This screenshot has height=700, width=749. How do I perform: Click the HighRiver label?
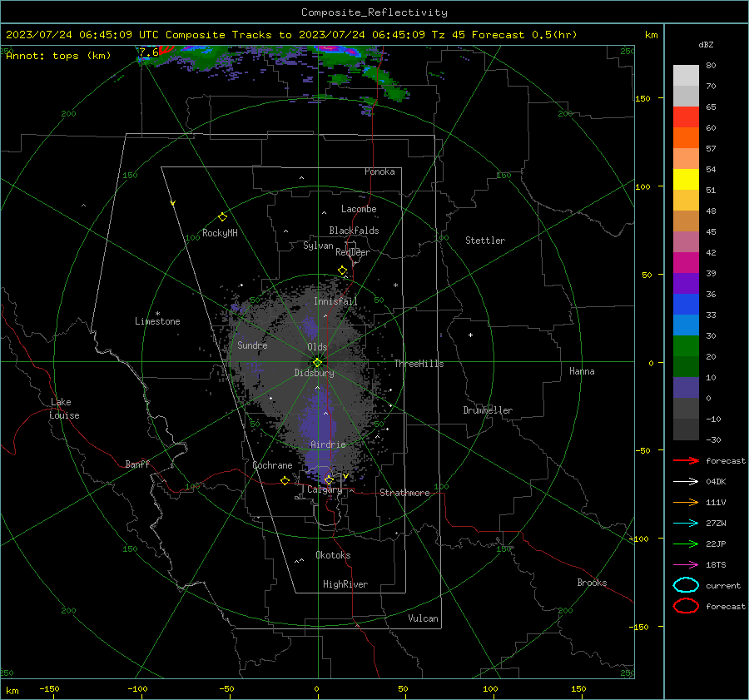345,584
